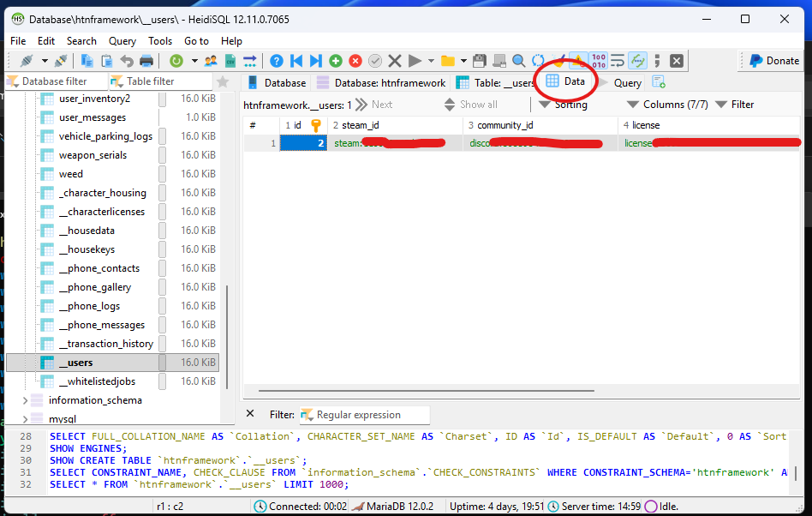Screen dimensions: 812x516
Task: Click the red Delete row icon
Action: [355, 61]
